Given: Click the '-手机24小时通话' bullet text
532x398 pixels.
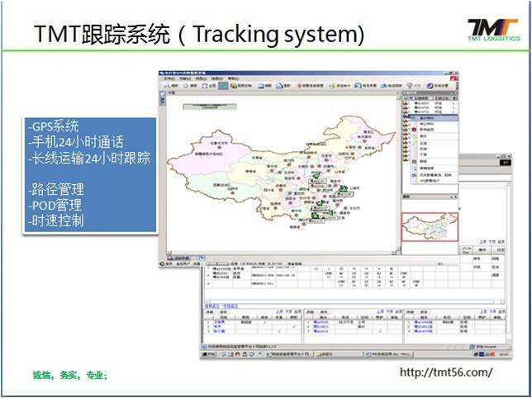Looking at the screenshot, I should [x=76, y=142].
